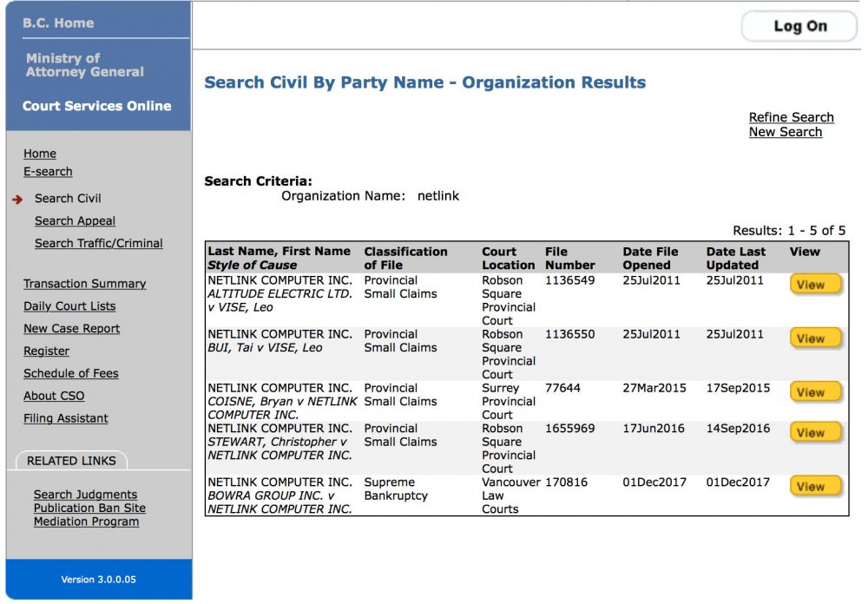The width and height of the screenshot is (868, 604).
Task: Click file number 170816
Action: (566, 483)
